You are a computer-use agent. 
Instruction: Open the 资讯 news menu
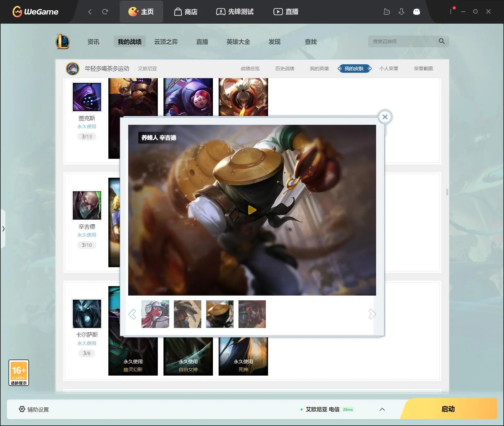93,42
